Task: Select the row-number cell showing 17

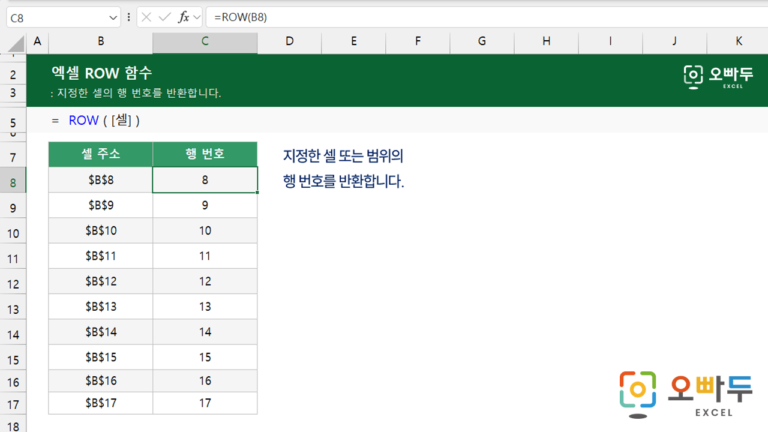Action: (205, 403)
